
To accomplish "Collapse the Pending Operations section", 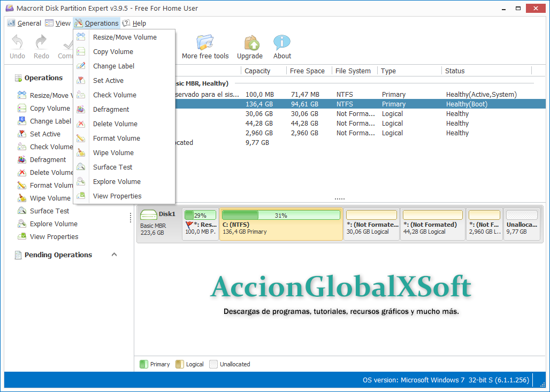I will click(x=114, y=255).
